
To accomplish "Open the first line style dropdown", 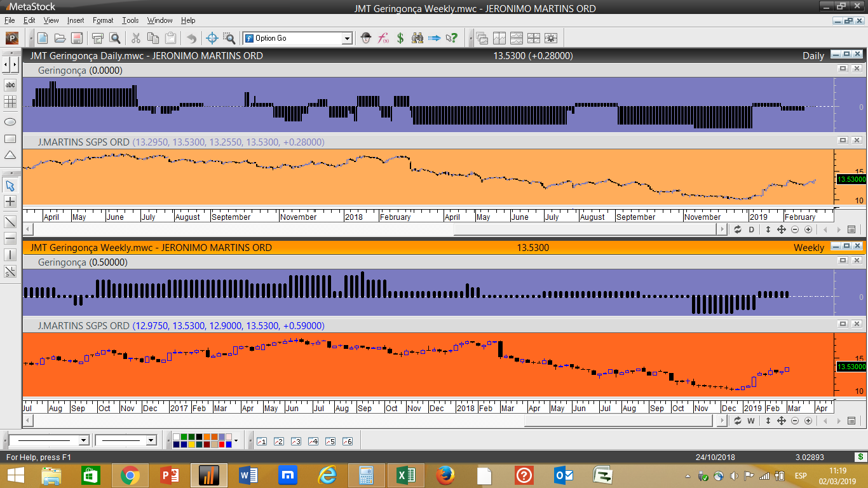I will tap(83, 440).
